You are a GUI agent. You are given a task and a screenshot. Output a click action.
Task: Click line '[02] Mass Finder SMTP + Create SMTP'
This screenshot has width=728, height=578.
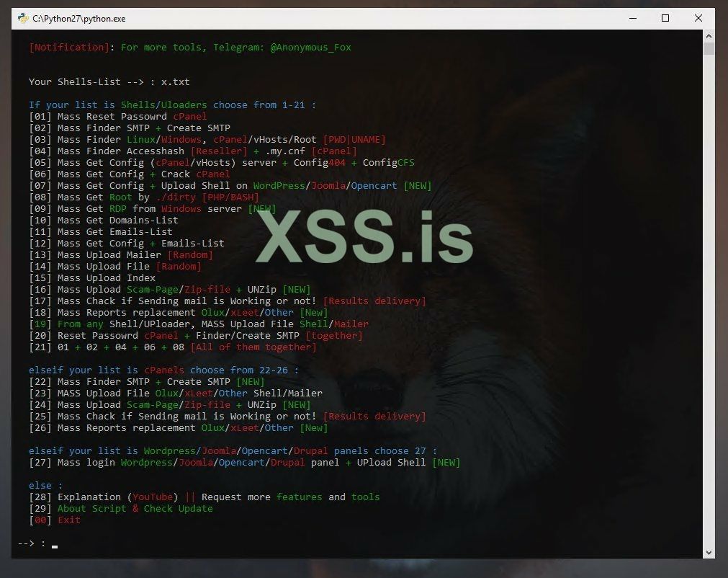[x=130, y=128]
